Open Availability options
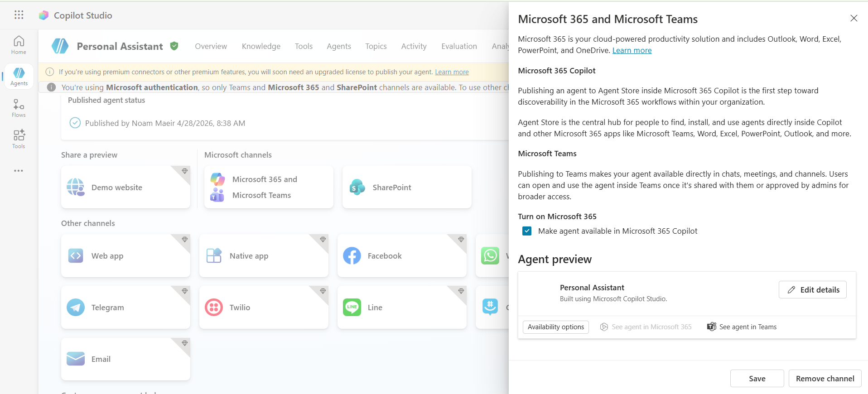The height and width of the screenshot is (394, 868). coord(556,327)
